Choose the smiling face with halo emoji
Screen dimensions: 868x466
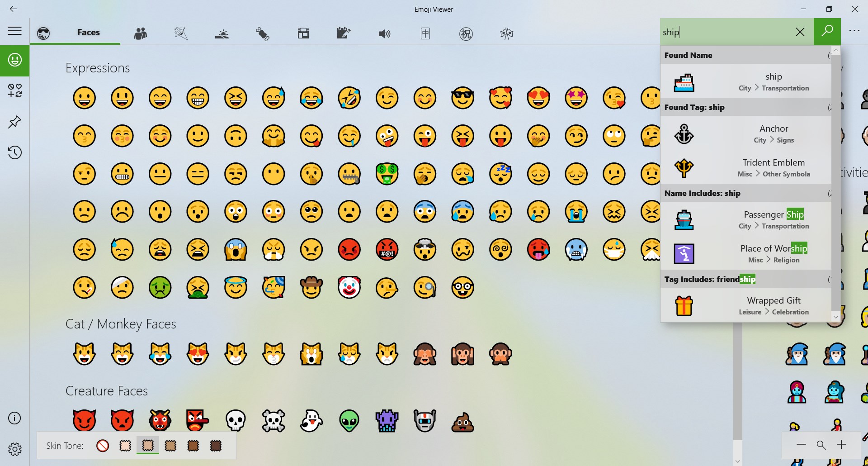point(236,287)
